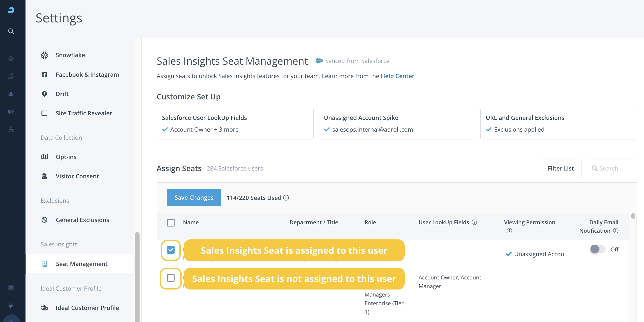Open integrations plug icon in rail
This screenshot has height=322, width=644.
coord(11,305)
